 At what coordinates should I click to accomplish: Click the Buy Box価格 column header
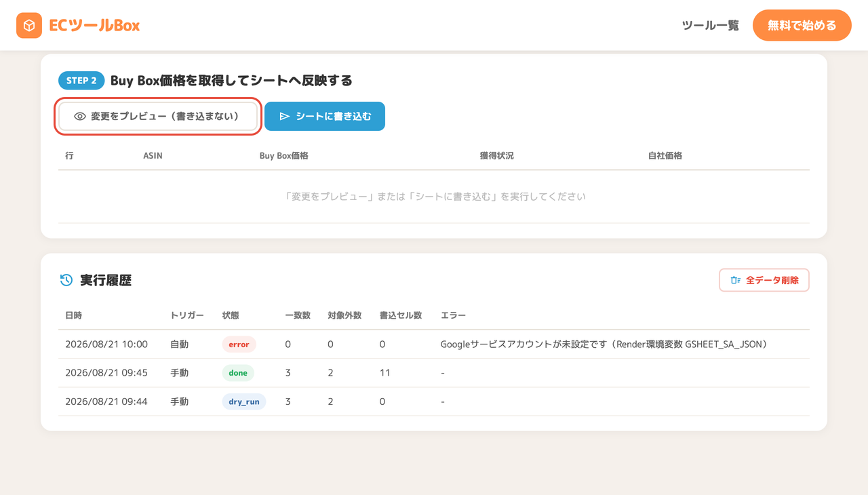284,156
